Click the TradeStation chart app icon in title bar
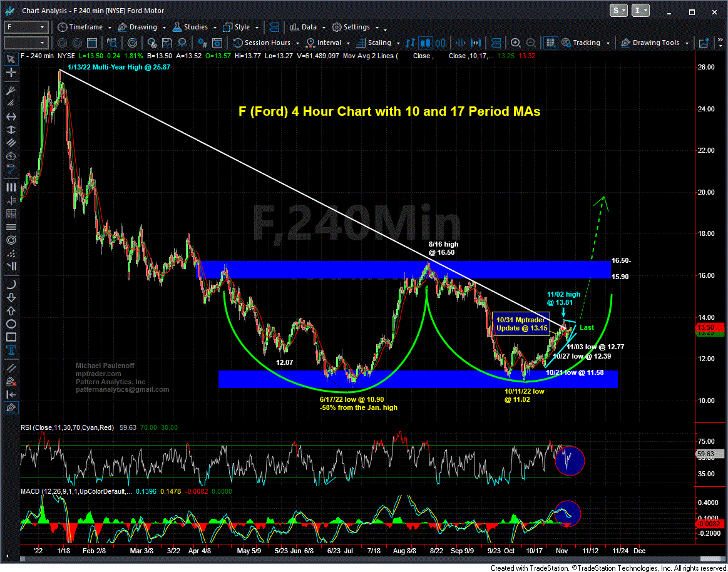The width and height of the screenshot is (728, 572). [x=10, y=11]
